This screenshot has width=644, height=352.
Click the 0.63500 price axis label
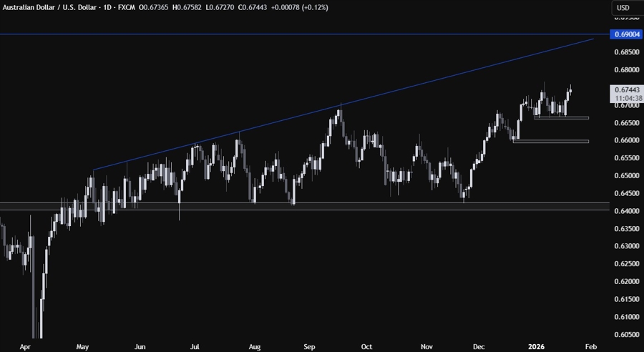[x=628, y=229]
